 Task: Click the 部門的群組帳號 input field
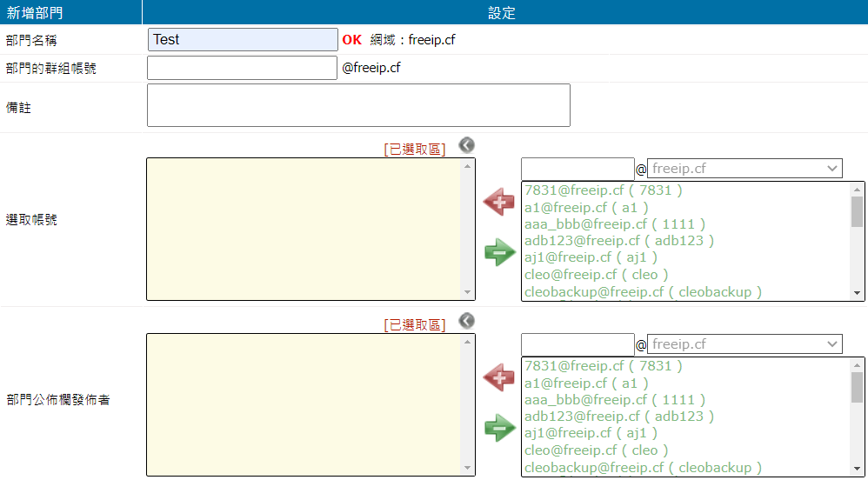243,68
